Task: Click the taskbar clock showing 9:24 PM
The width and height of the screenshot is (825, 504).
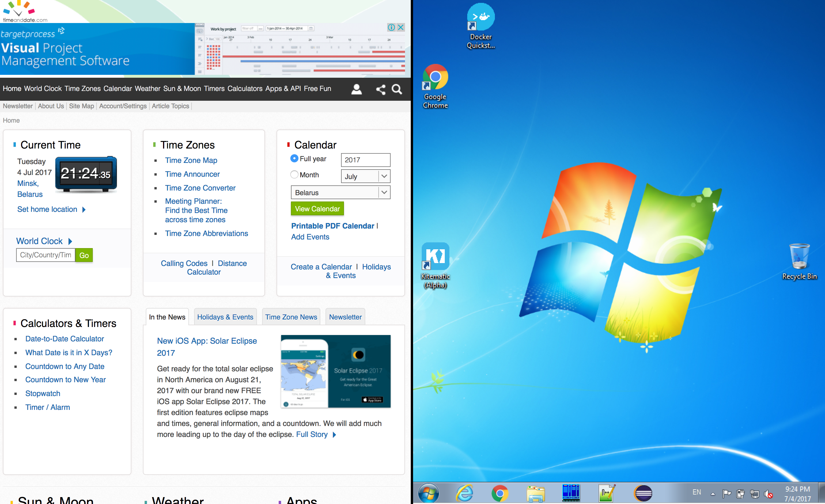Action: tap(798, 494)
